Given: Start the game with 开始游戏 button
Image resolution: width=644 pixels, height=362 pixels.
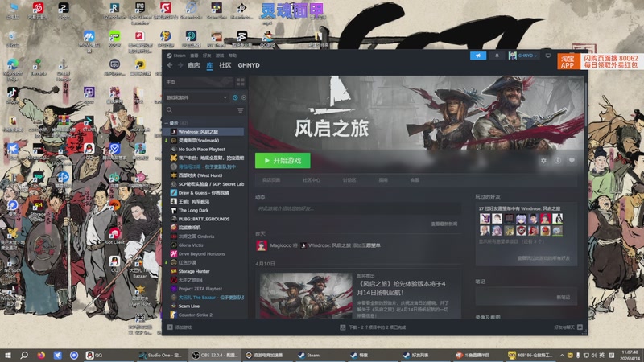Looking at the screenshot, I should pyautogui.click(x=283, y=160).
